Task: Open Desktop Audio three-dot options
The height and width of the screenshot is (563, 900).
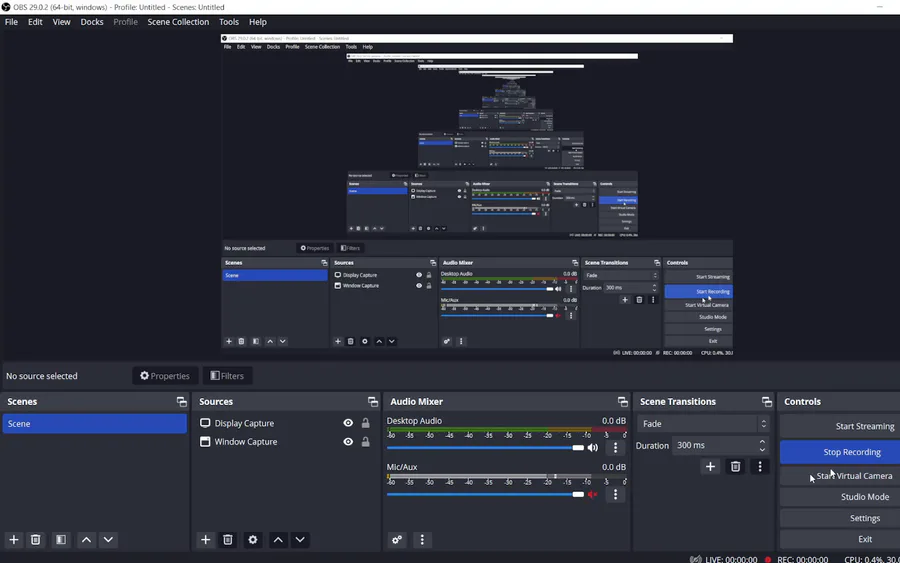Action: pyautogui.click(x=615, y=448)
